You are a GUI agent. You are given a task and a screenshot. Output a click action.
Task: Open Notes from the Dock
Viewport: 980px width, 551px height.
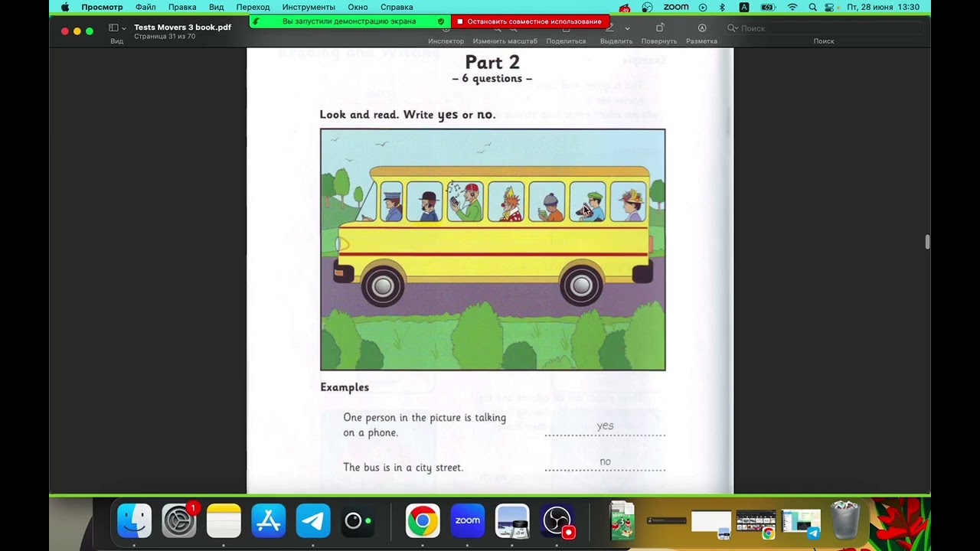224,521
